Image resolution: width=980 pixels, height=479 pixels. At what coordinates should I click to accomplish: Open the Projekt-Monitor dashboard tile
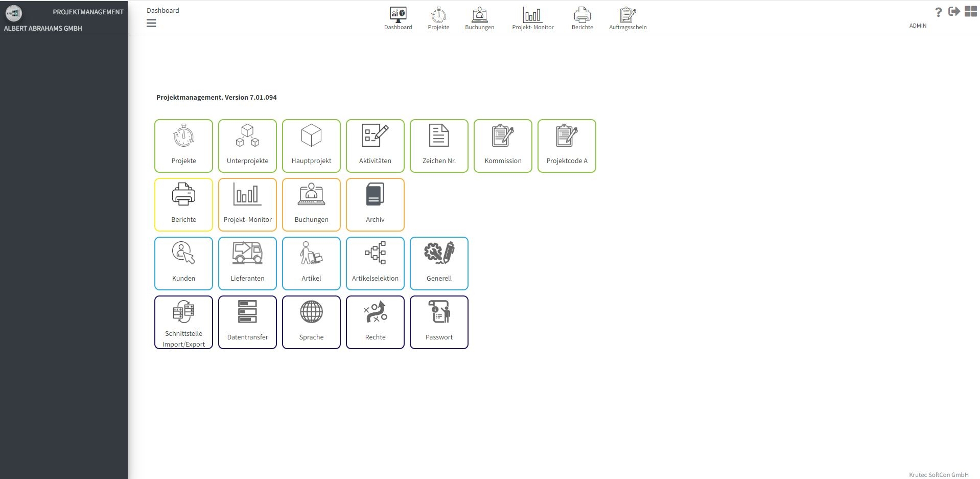pos(247,204)
